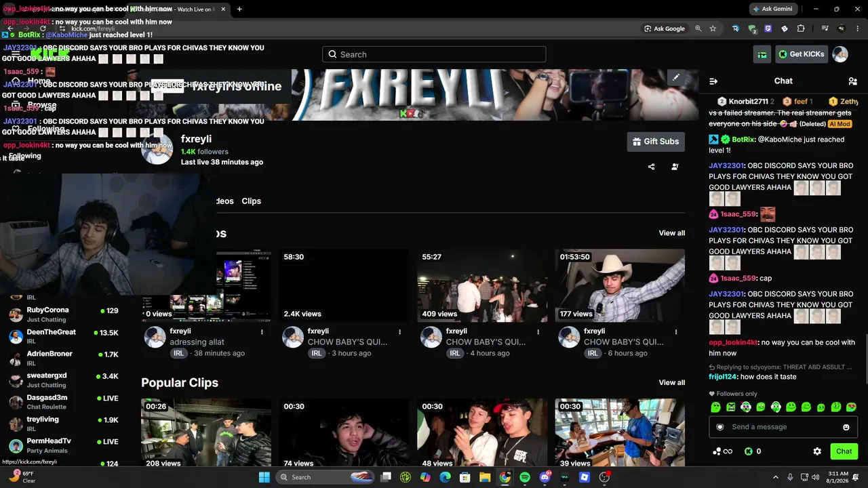
Task: Click the share icon under Gift Subs
Action: (651, 167)
